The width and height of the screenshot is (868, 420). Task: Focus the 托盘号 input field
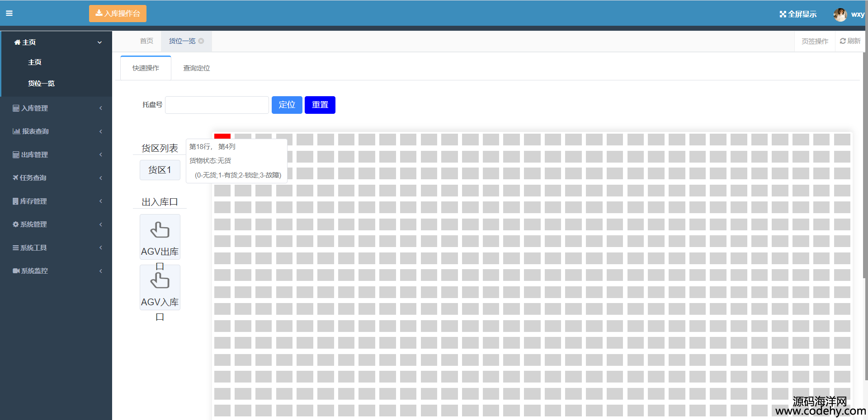click(x=217, y=105)
